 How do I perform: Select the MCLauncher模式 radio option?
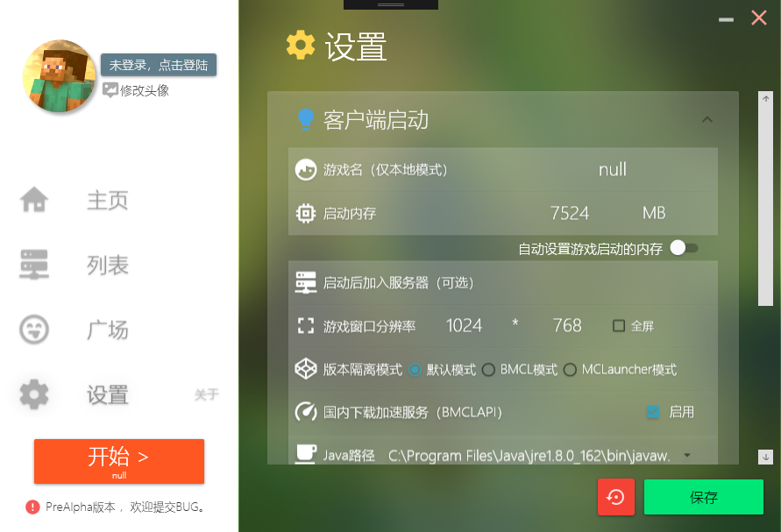tap(570, 370)
